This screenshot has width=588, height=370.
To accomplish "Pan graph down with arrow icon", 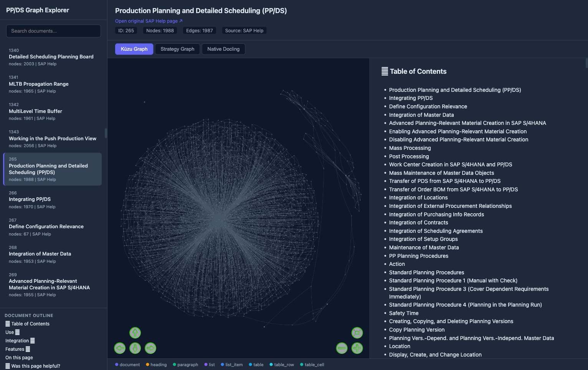I will pyautogui.click(x=135, y=348).
